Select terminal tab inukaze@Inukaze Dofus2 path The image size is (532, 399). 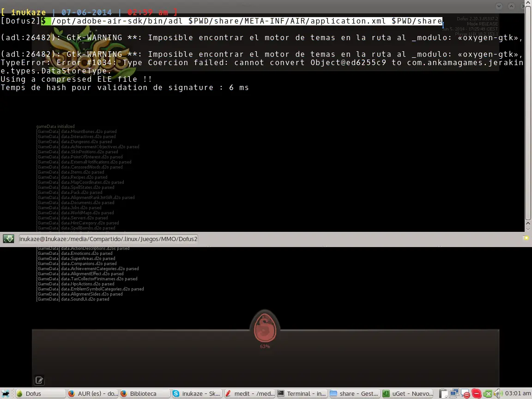(x=108, y=239)
